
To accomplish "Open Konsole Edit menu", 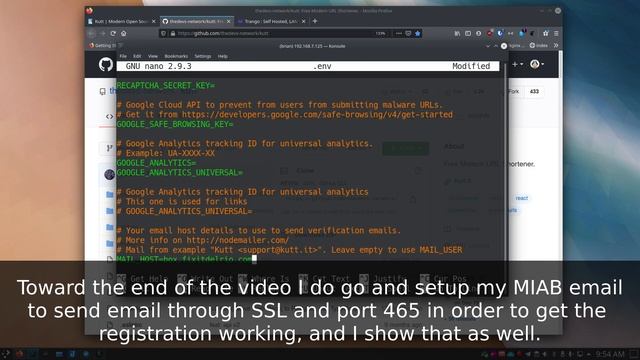I will pos(137,56).
